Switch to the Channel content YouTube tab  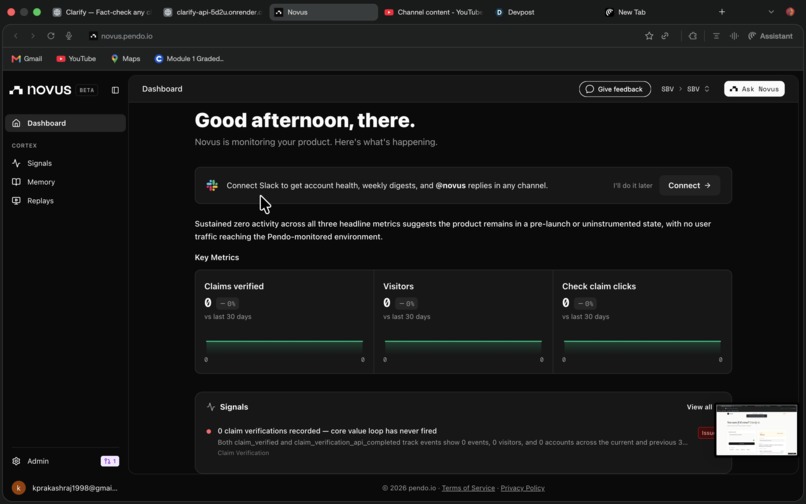point(433,12)
